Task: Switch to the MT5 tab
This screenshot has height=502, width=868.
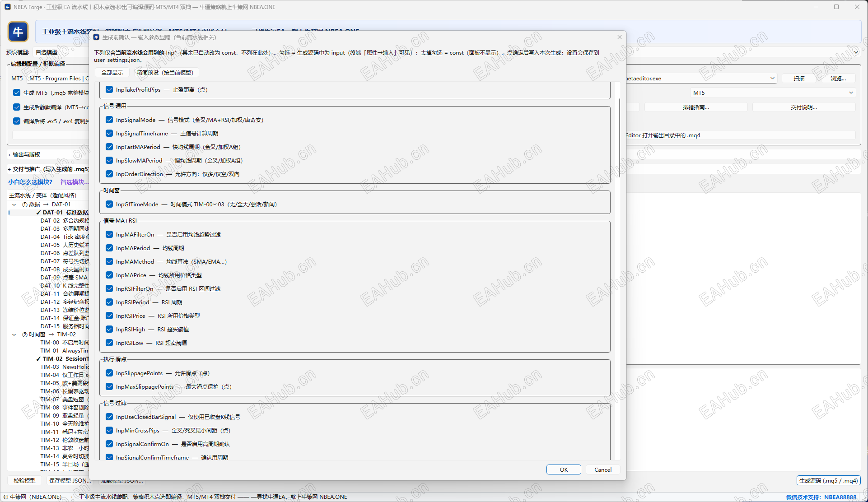Action: pos(17,79)
